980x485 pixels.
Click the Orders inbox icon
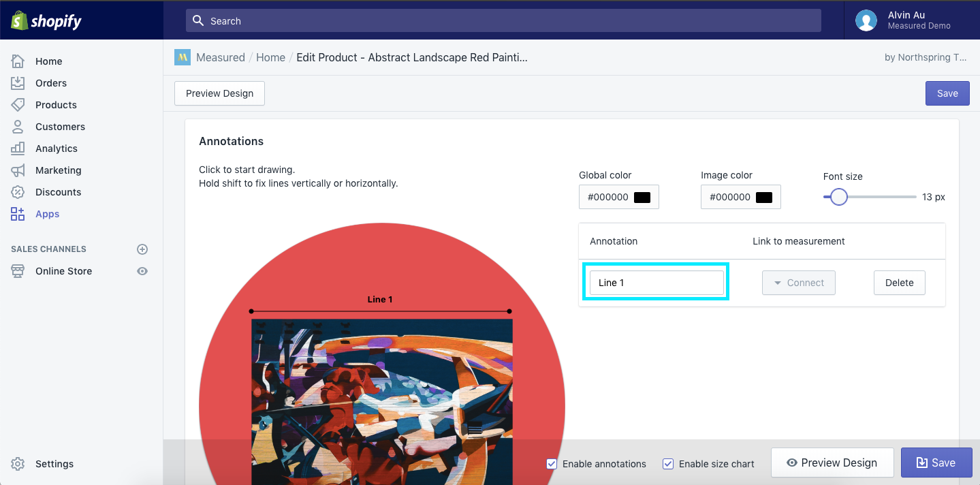pos(18,83)
